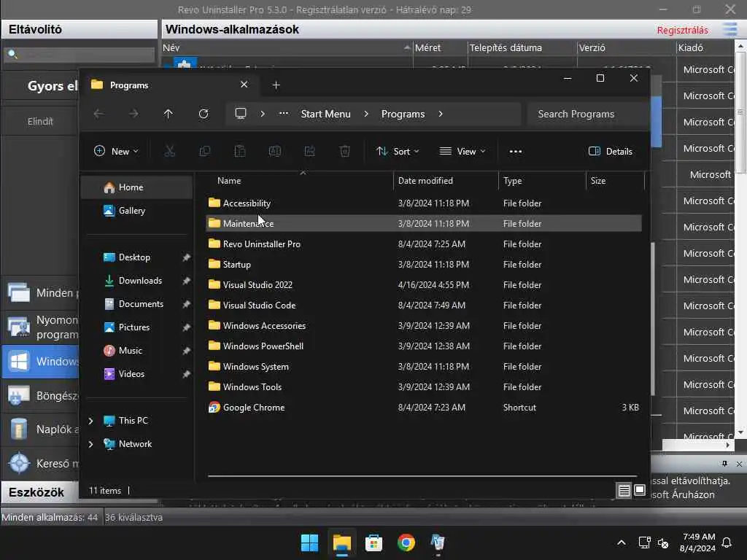Open File Explorer from taskbar
747x560 pixels.
[342, 542]
